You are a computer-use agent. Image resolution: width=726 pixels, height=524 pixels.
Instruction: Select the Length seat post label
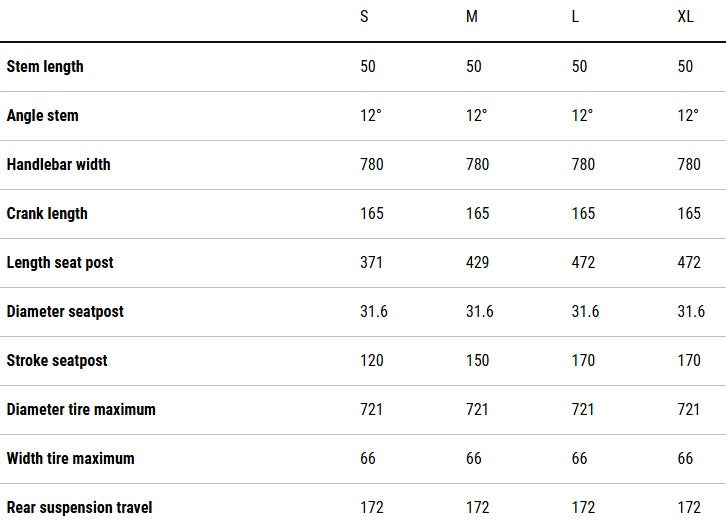coord(60,263)
